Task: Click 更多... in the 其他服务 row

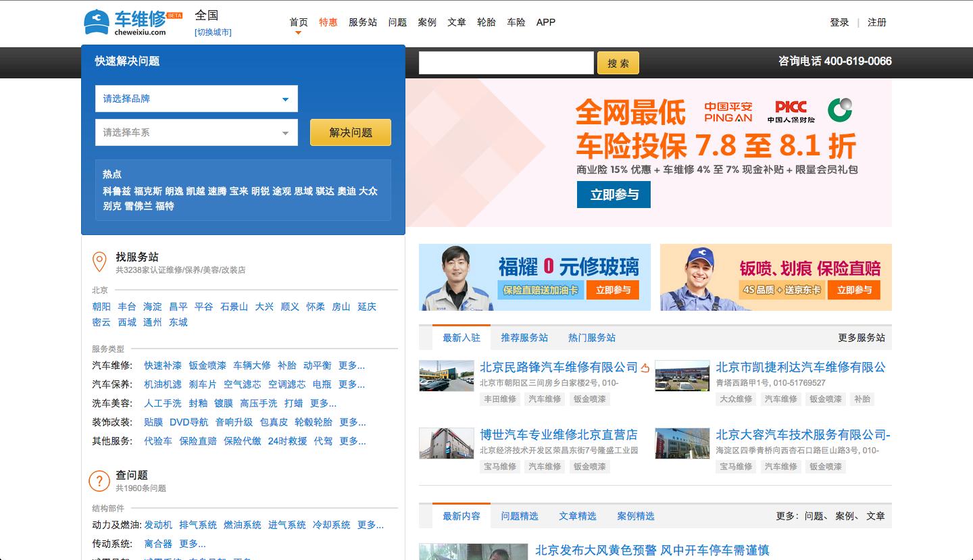Action: point(353,441)
